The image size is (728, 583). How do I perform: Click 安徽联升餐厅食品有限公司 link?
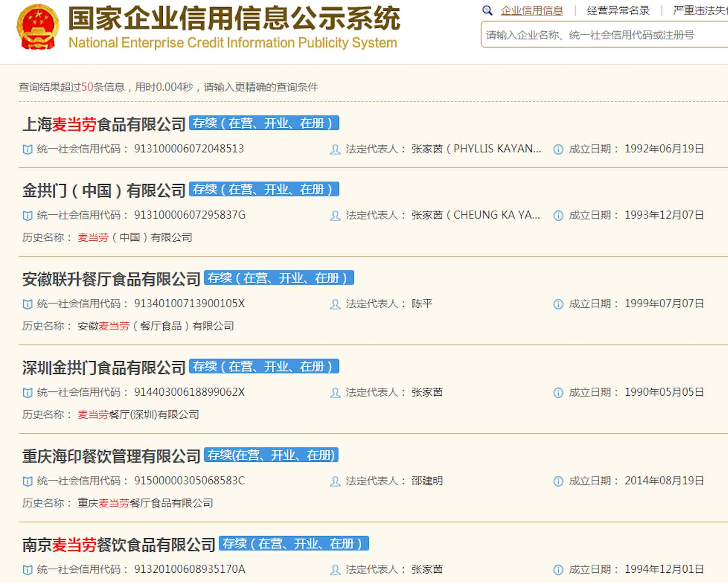pos(112,278)
